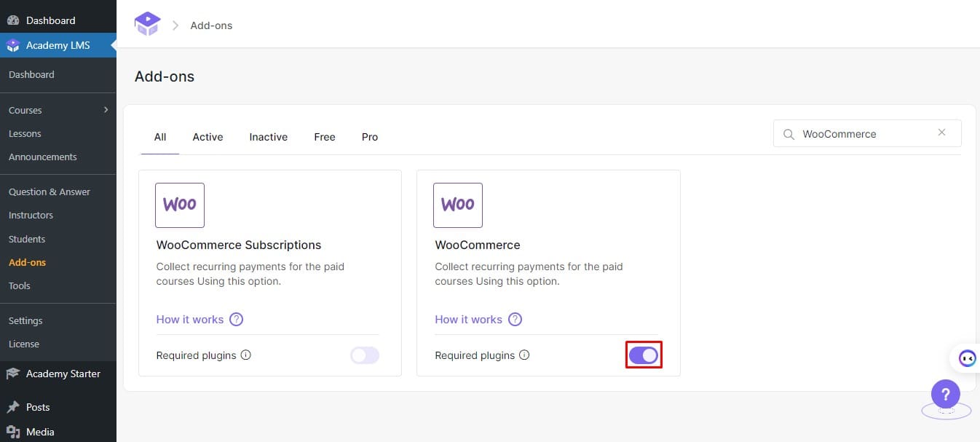Click the How it works question icon for Subscriptions
This screenshot has width=980, height=442.
tap(236, 320)
